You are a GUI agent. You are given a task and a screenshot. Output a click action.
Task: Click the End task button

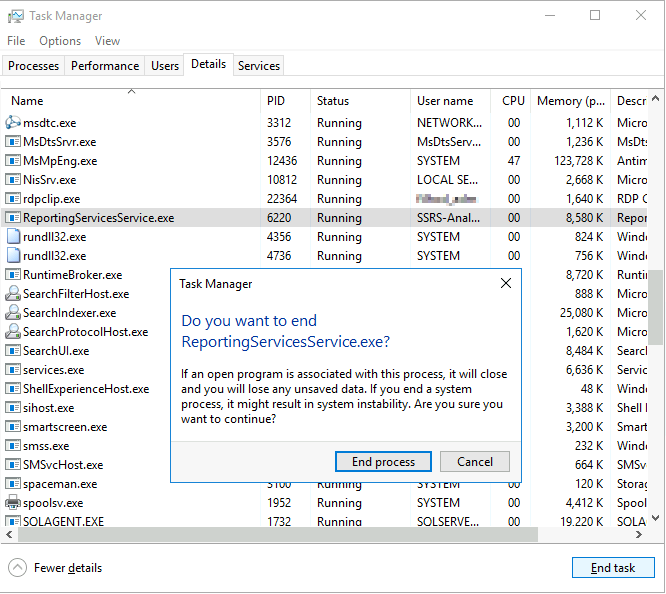click(x=613, y=568)
